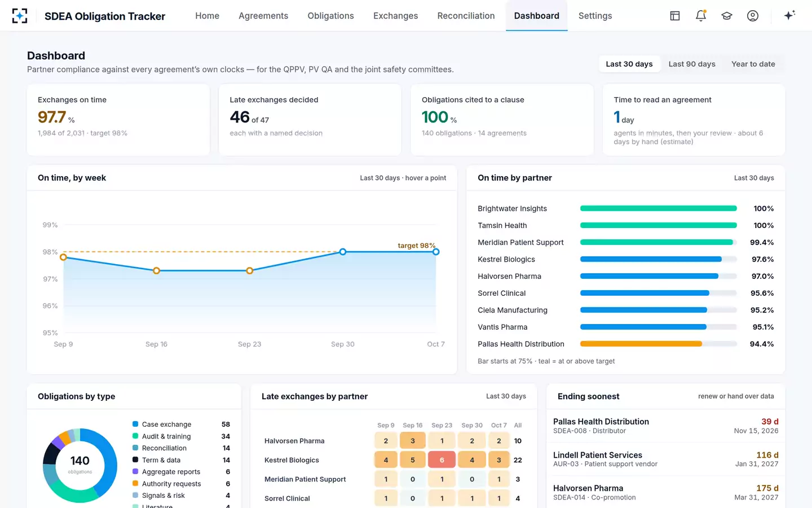Screen dimensions: 812x508
Task: Click Kestrel Biologics Sep 23 red cell
Action: click(442, 460)
